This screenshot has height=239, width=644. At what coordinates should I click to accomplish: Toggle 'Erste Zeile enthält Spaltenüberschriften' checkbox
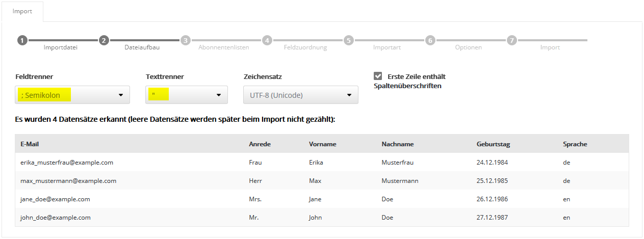[x=378, y=76]
